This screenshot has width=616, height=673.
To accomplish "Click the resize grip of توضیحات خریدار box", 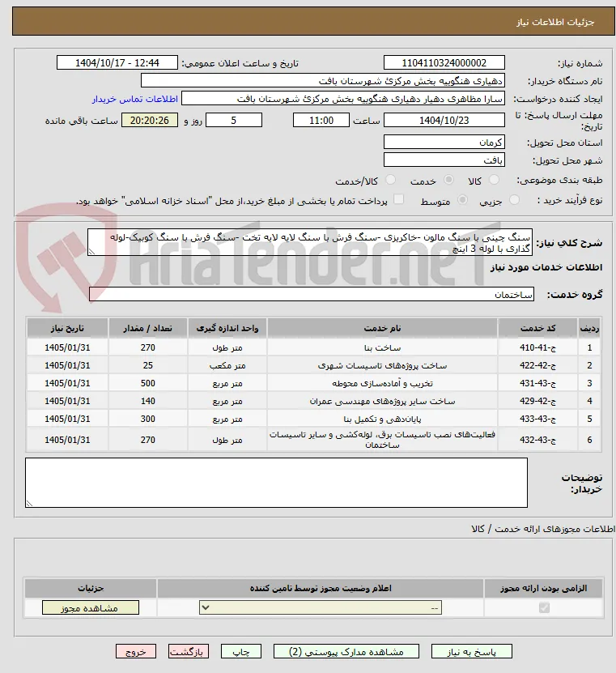I will 29,504.
